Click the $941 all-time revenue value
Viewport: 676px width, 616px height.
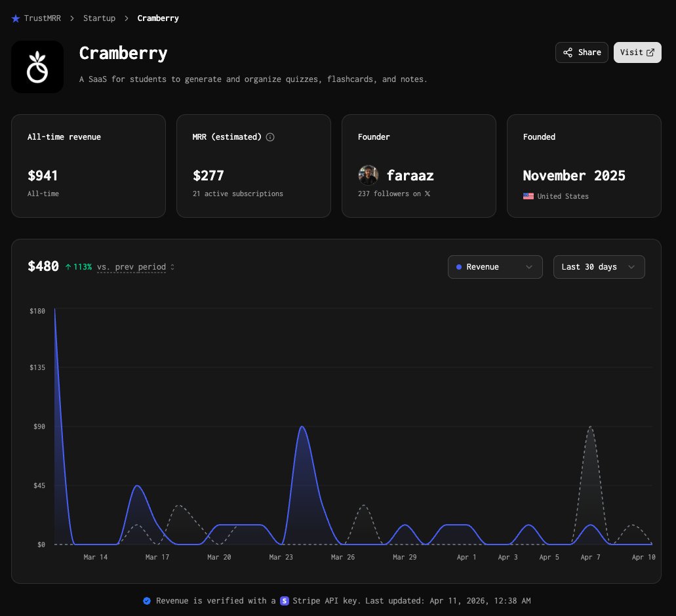click(x=42, y=176)
